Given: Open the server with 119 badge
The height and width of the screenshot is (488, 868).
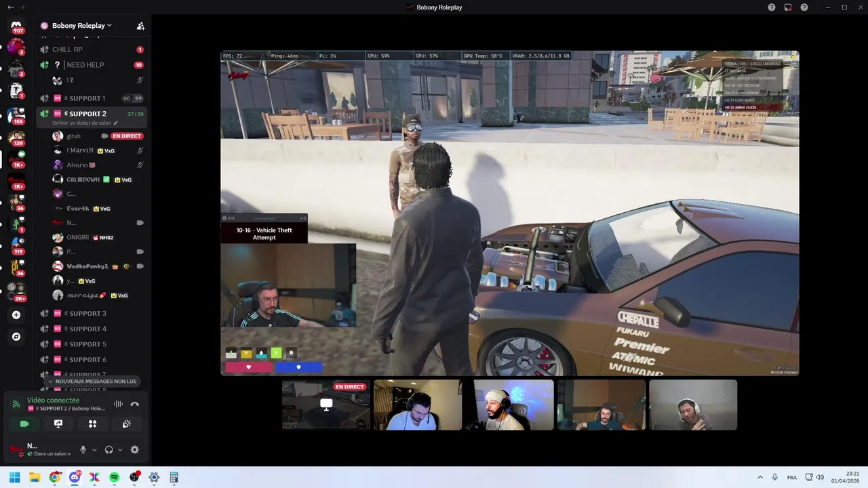Looking at the screenshot, I should tap(16, 245).
